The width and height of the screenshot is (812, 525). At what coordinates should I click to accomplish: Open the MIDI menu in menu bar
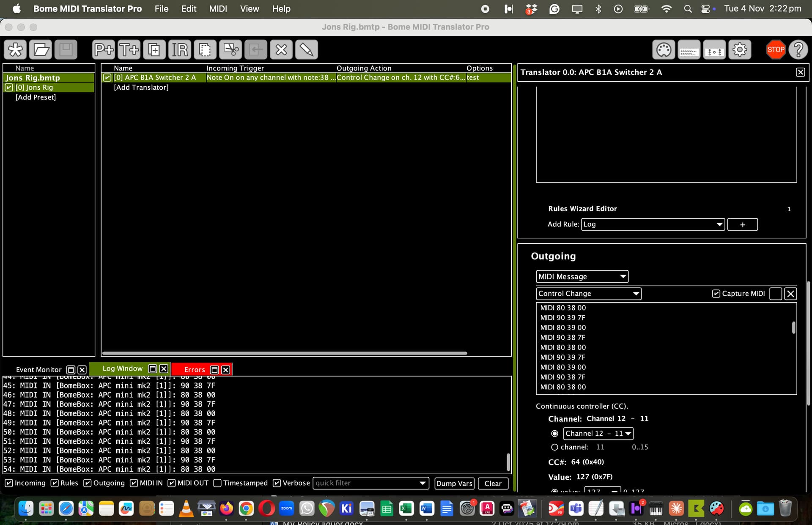[218, 8]
